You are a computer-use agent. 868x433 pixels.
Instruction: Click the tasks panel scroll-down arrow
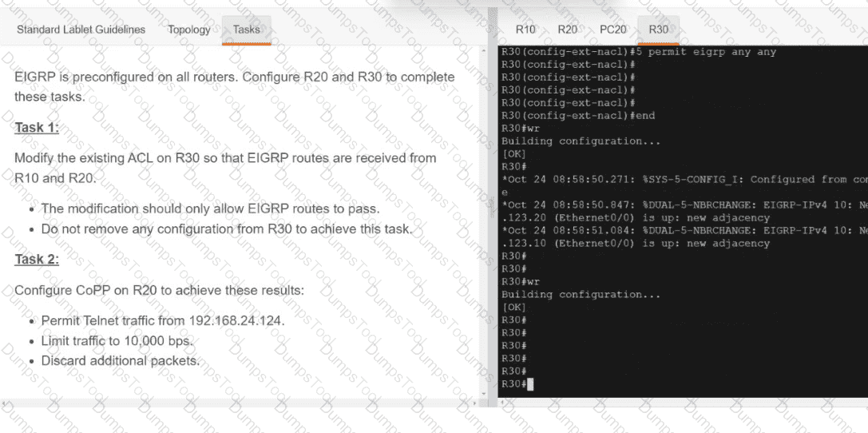click(x=482, y=392)
